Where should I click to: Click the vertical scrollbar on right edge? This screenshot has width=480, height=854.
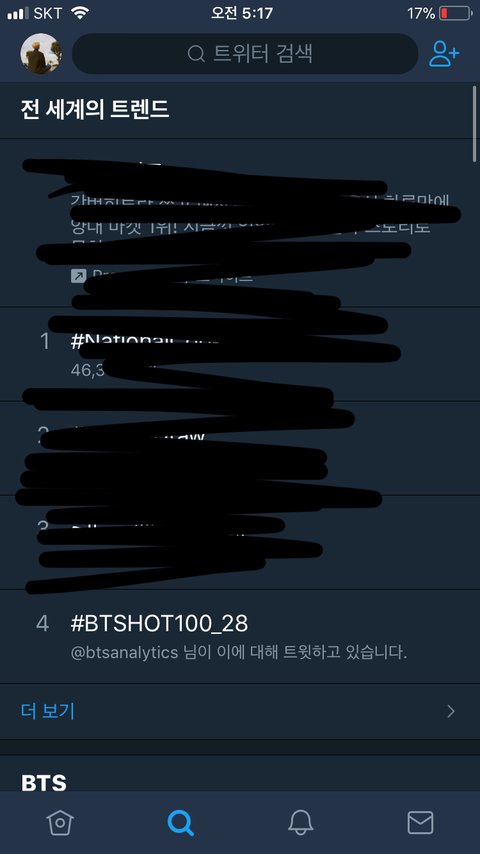point(476,124)
